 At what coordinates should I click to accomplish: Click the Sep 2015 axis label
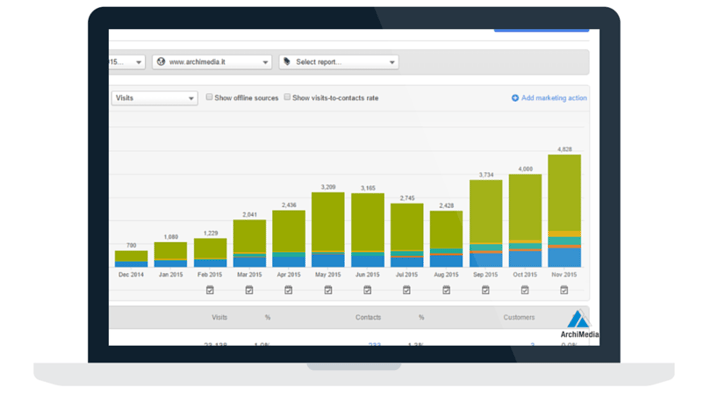click(x=486, y=275)
